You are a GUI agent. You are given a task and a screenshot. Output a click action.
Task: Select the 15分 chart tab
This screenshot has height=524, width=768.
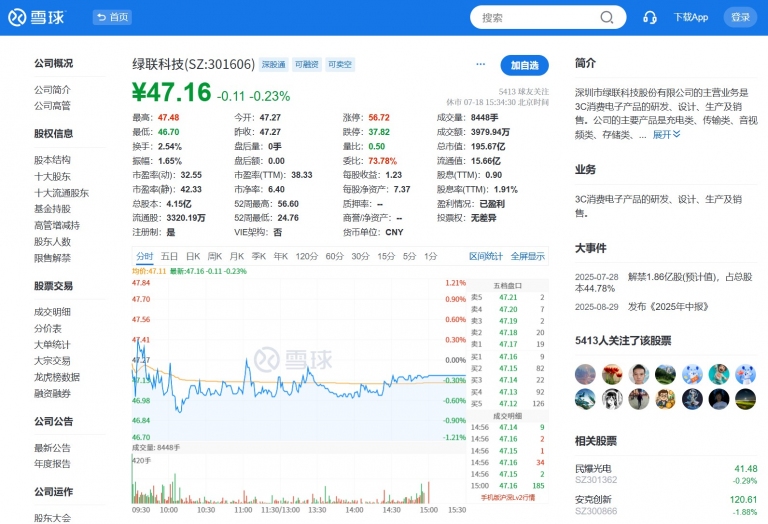(386, 256)
